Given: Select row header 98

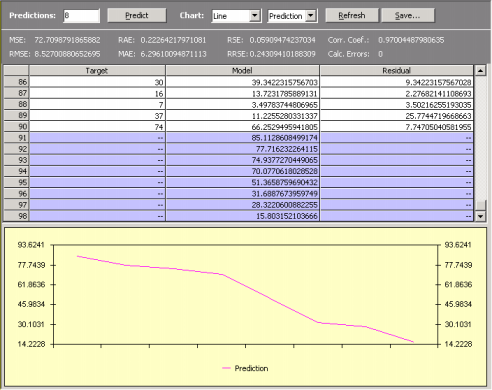Looking at the screenshot, I should pos(16,216).
